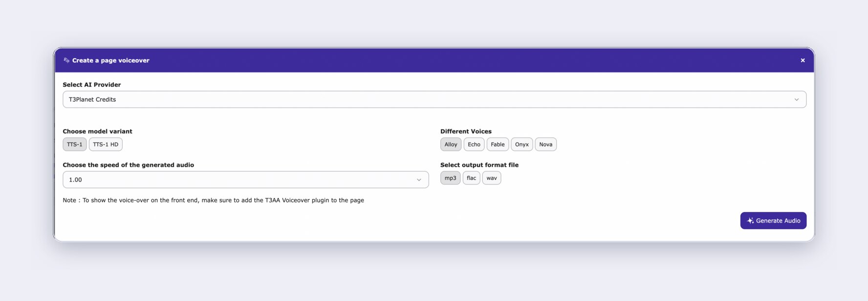
Task: Switch voice to Nova
Action: click(x=545, y=144)
